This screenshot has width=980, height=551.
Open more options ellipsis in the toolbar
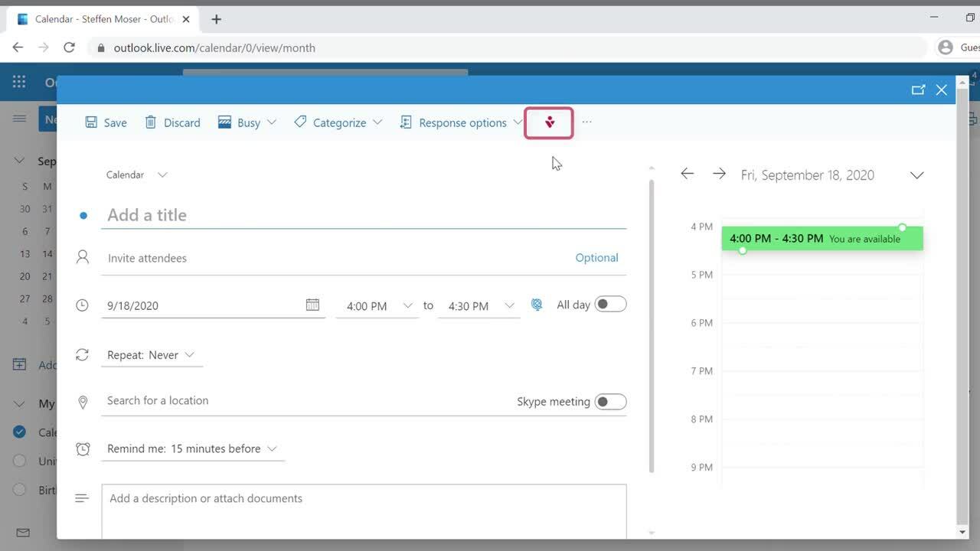[586, 122]
